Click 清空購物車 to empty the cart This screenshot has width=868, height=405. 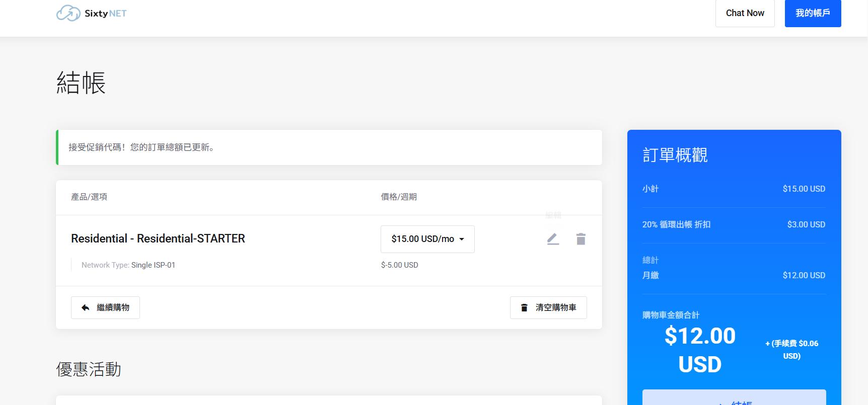point(548,307)
